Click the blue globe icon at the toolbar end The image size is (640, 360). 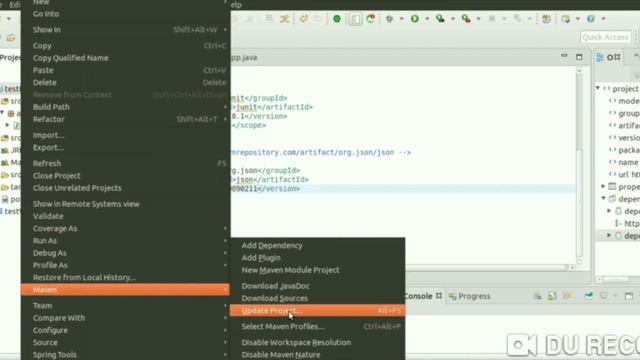pos(591,19)
